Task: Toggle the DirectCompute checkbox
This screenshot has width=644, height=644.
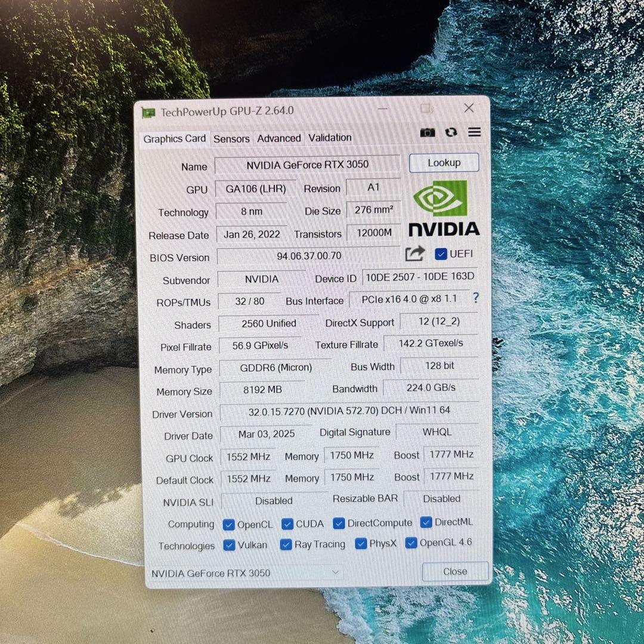Action: 339,522
